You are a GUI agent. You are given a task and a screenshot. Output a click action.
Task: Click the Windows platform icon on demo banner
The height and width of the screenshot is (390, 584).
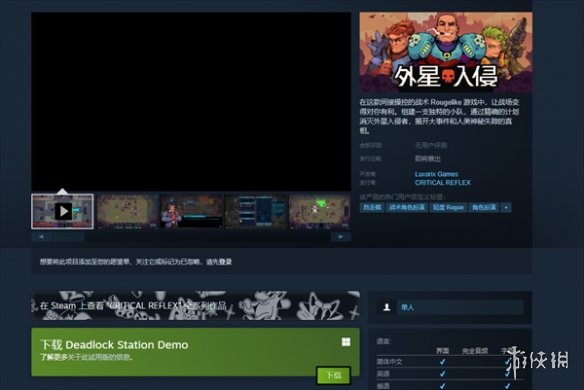(x=346, y=342)
